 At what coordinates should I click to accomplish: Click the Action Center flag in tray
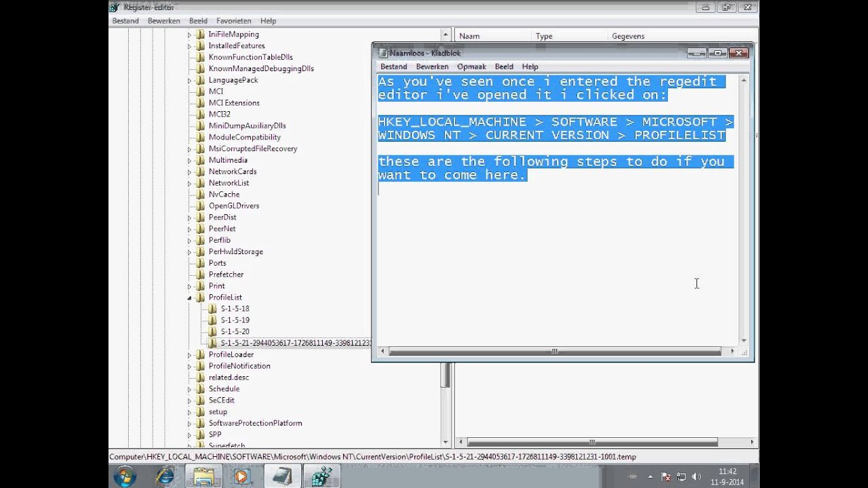click(x=666, y=477)
